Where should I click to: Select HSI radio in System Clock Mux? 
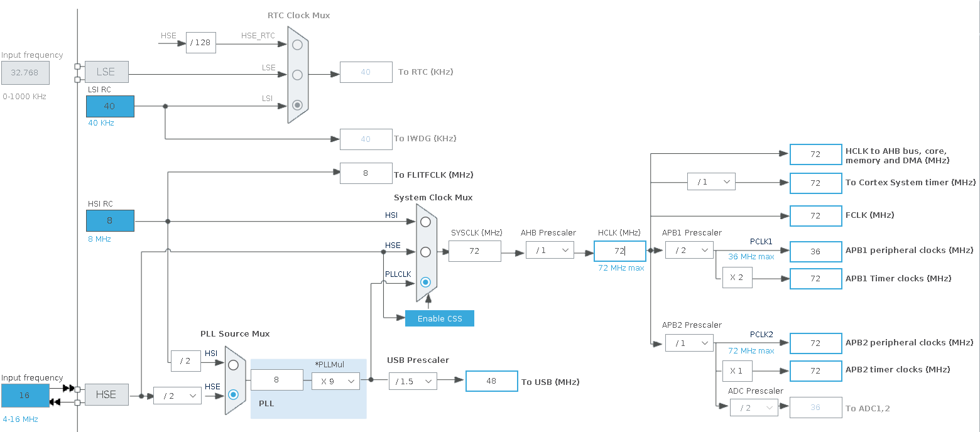425,222
